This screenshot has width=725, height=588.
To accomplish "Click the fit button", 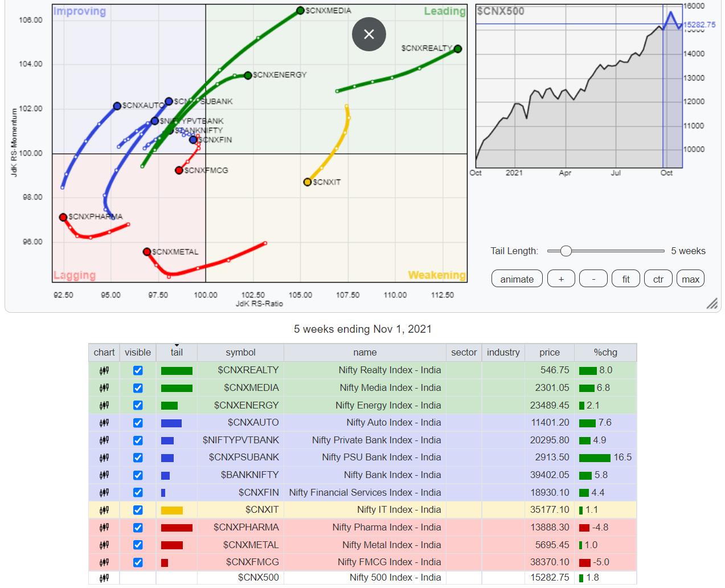I will pyautogui.click(x=626, y=279).
